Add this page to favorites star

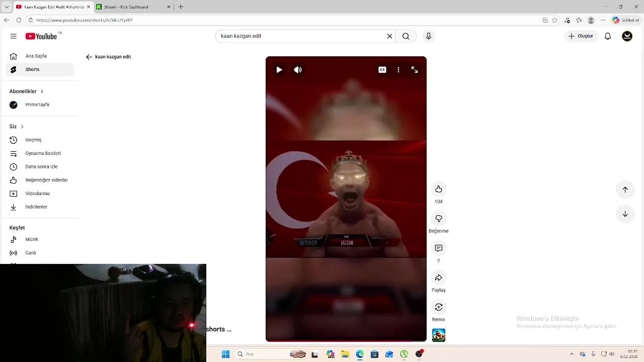(555, 20)
